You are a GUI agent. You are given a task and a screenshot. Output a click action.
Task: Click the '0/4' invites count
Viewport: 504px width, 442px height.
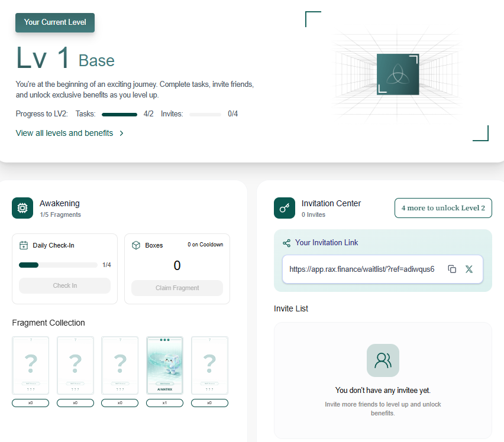[x=232, y=114]
